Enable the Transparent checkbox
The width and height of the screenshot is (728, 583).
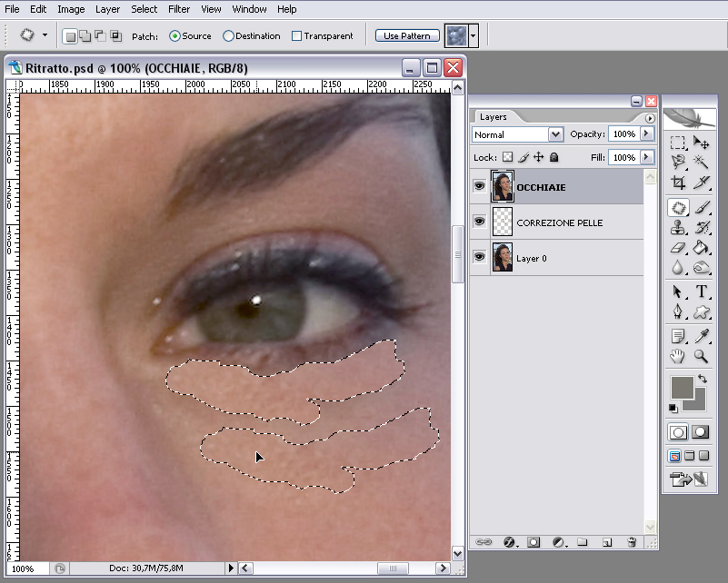pyautogui.click(x=297, y=36)
